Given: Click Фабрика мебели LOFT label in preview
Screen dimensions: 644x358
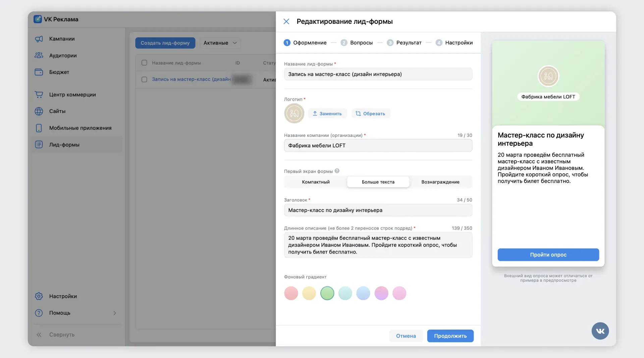Looking at the screenshot, I should click(x=548, y=97).
